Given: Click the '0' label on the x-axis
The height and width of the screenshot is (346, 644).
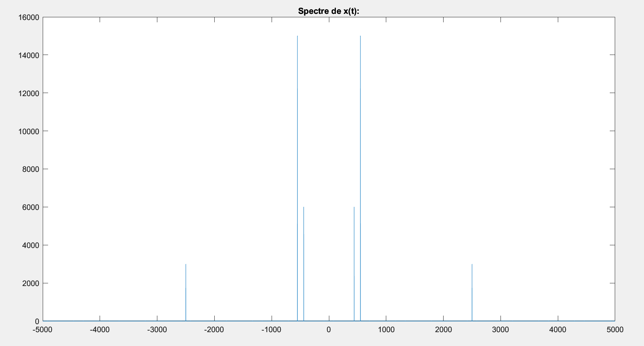Looking at the screenshot, I should [329, 329].
